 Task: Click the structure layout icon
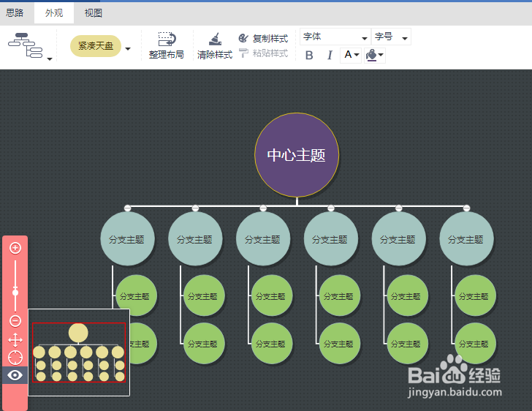pos(26,45)
